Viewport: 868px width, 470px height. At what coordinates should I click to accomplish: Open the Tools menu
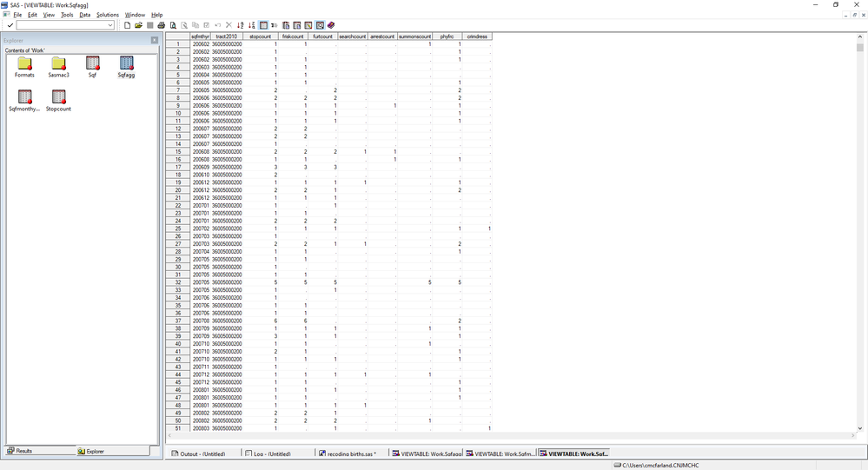[x=66, y=15]
